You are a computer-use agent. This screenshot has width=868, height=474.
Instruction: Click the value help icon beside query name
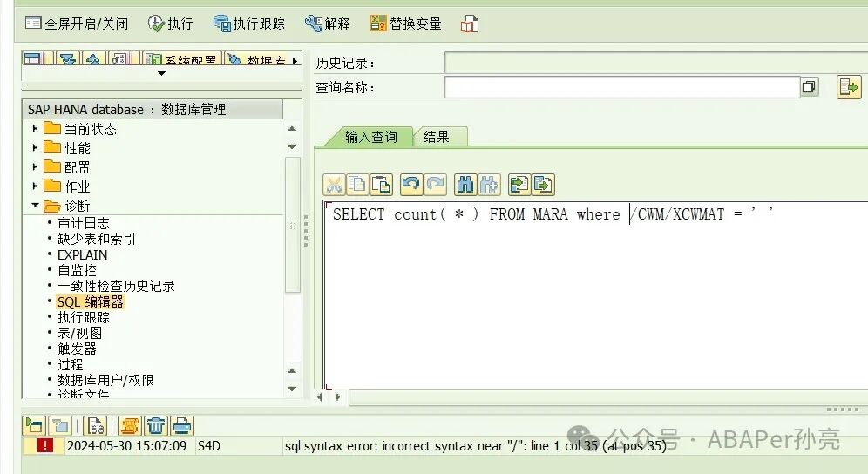click(810, 87)
